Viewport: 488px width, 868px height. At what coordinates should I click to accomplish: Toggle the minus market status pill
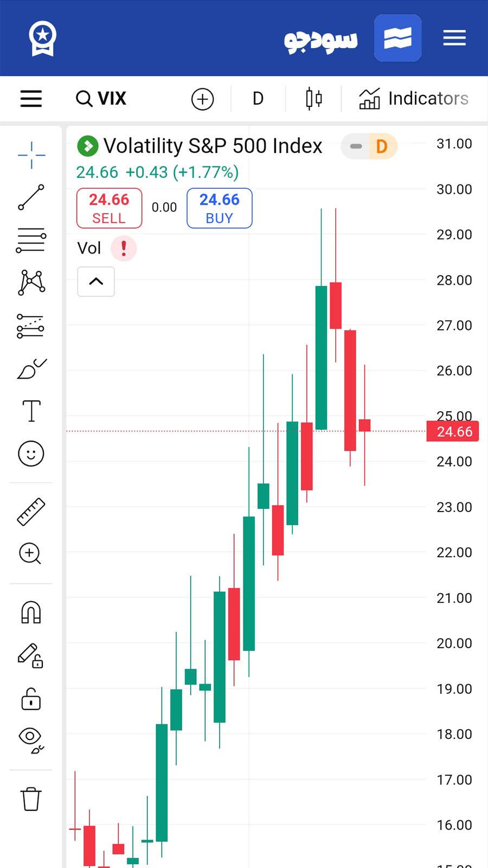coord(356,146)
